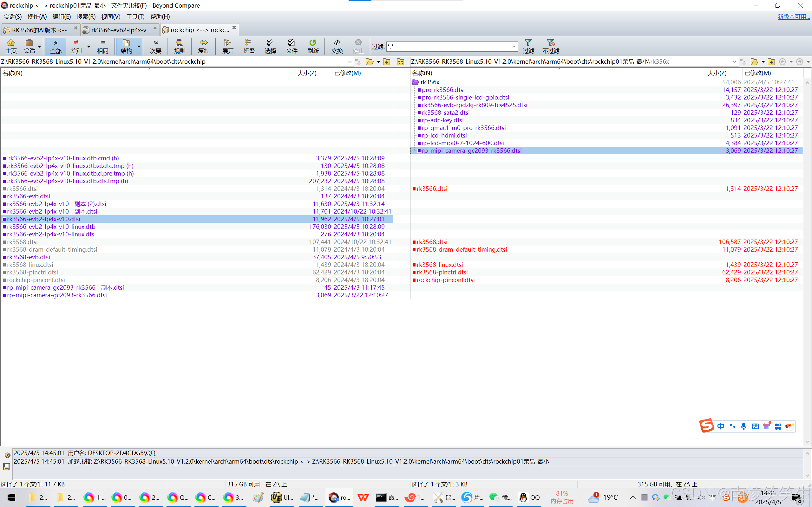812x507 pixels.
Task: Sort right pane by 已修改(M) column header
Action: point(758,73)
